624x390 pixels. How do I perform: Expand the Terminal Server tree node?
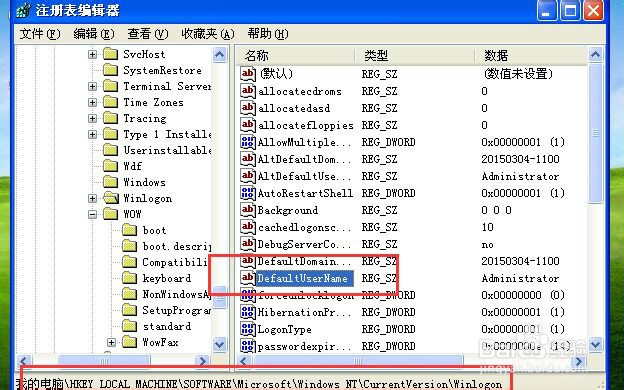[92, 86]
